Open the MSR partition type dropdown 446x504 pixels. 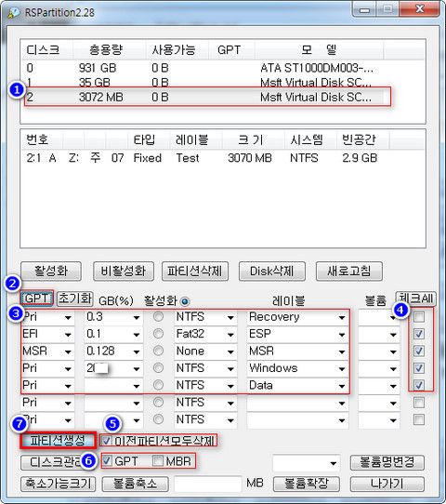pyautogui.click(x=68, y=351)
